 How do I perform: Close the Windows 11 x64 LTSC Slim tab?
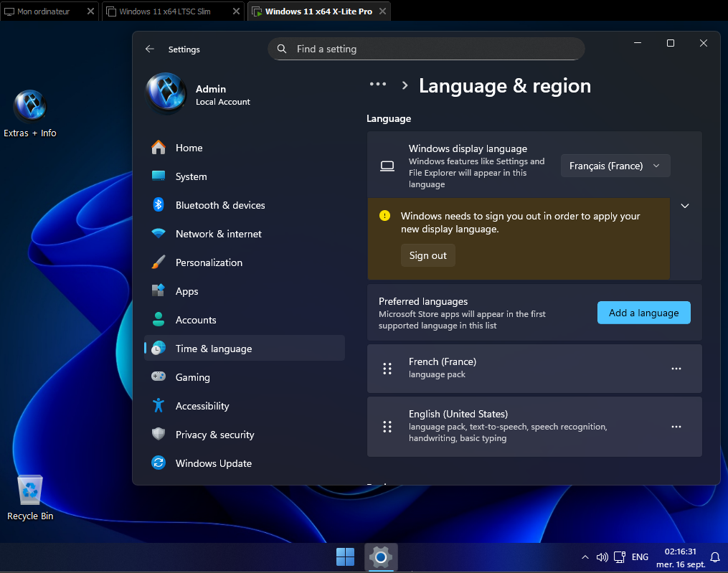(236, 11)
